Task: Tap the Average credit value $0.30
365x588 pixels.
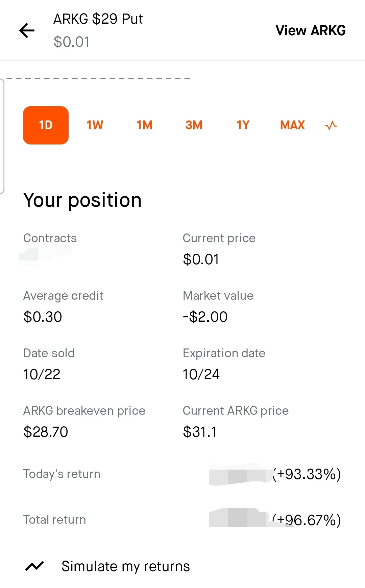Action: [x=43, y=317]
